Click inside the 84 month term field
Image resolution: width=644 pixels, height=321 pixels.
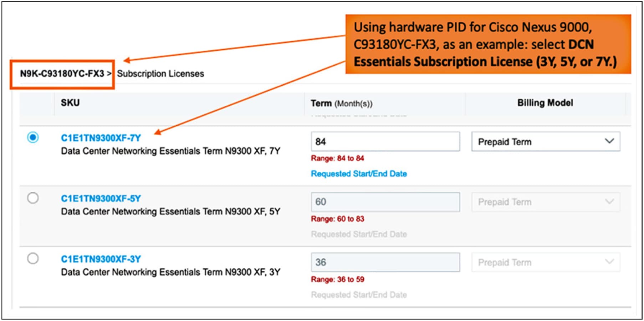pos(385,141)
